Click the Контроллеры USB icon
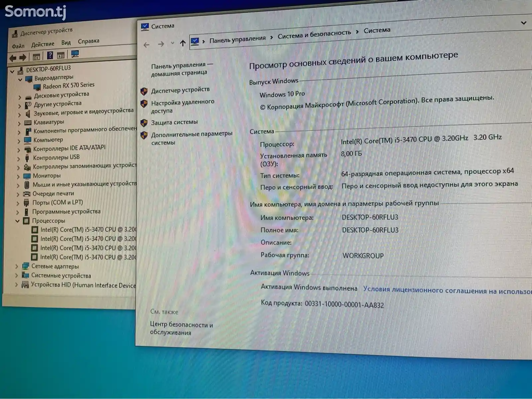Screen dimensions: 532x399 [28, 158]
